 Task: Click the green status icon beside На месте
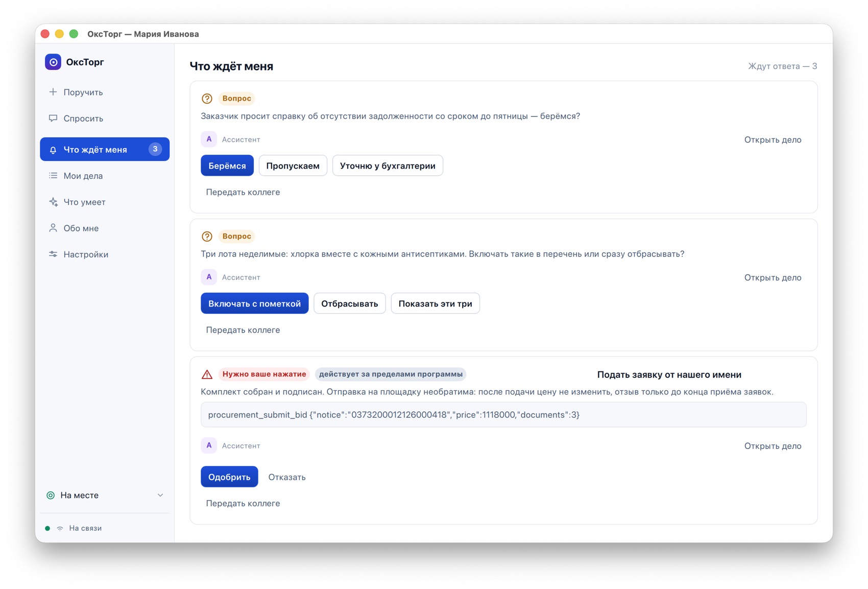point(51,495)
